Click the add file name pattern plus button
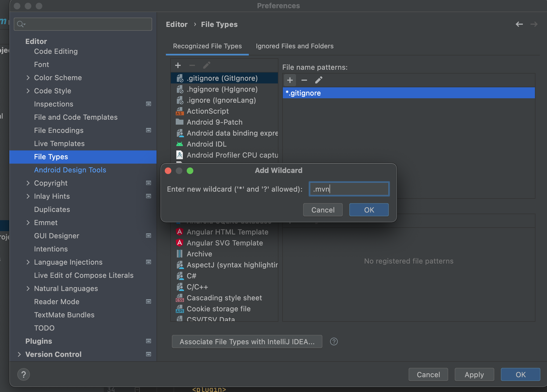The height and width of the screenshot is (392, 547). [x=290, y=80]
